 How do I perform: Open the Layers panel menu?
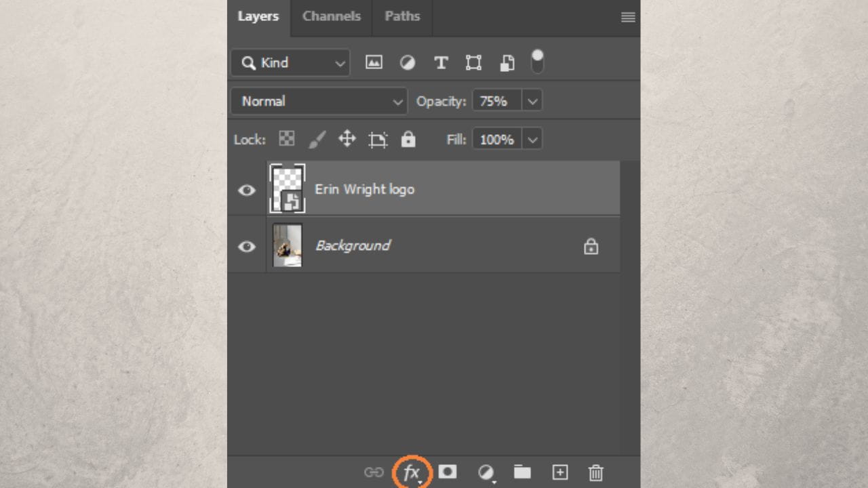(628, 18)
